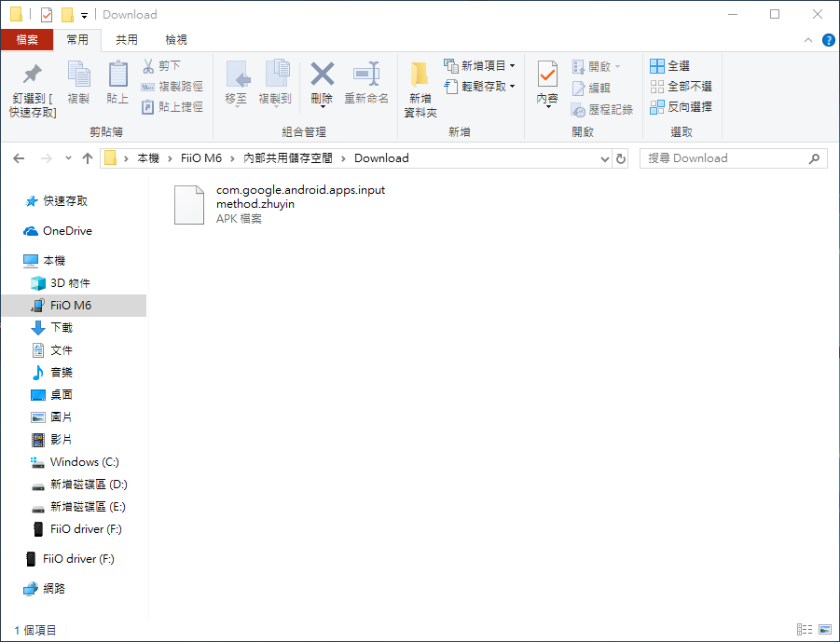Click 內部共用儲存空間 in breadcrumb
The image size is (840, 642).
[288, 158]
